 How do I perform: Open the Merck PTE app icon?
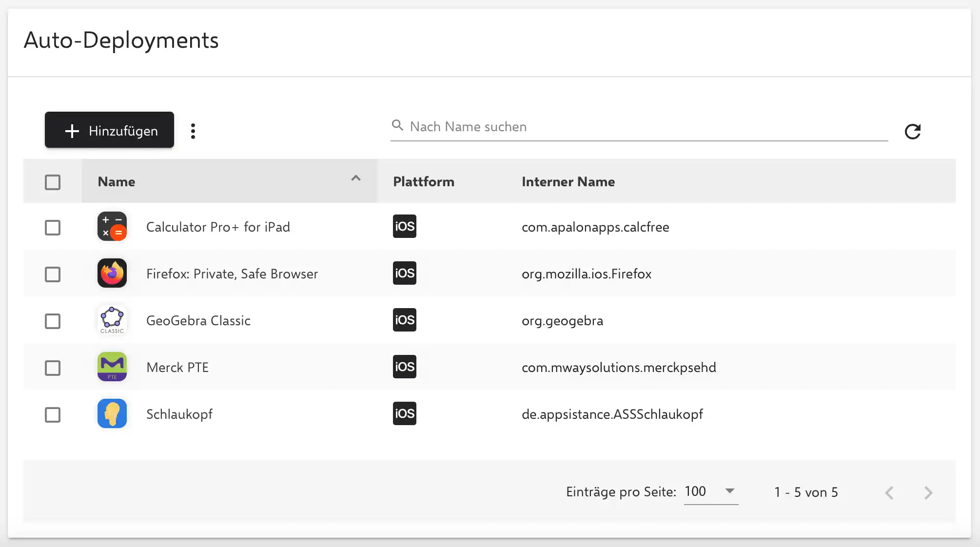(112, 367)
